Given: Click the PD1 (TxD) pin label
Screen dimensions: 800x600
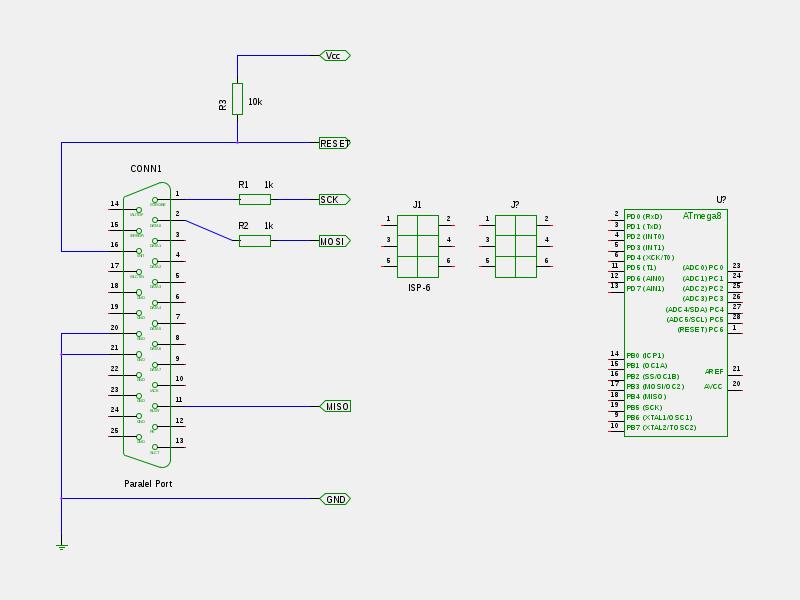Looking at the screenshot, I should (x=644, y=227).
